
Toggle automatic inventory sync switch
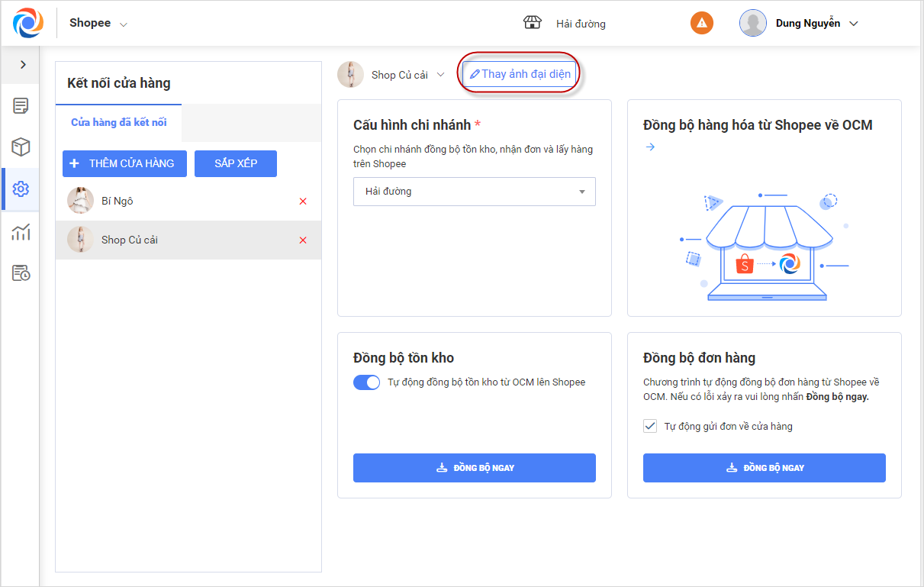click(x=366, y=382)
